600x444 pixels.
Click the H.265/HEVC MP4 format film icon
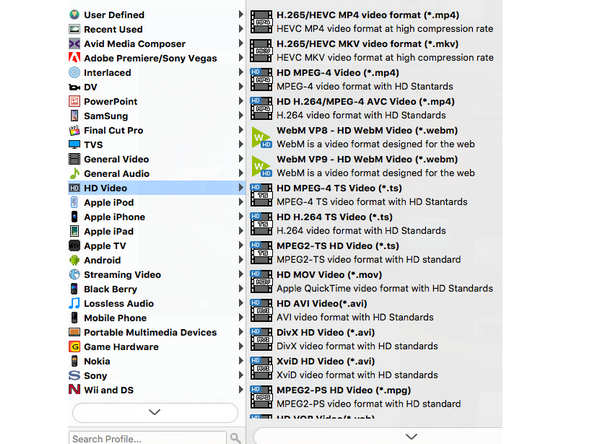pyautogui.click(x=261, y=22)
